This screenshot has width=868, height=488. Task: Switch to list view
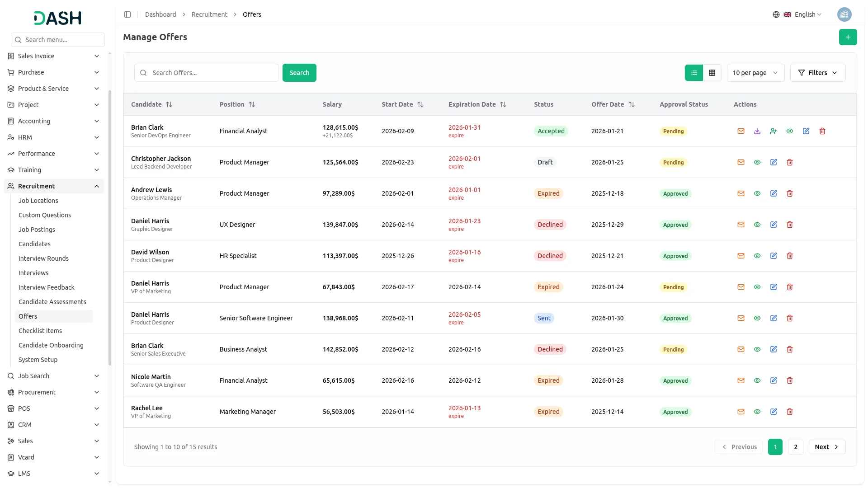pos(694,73)
